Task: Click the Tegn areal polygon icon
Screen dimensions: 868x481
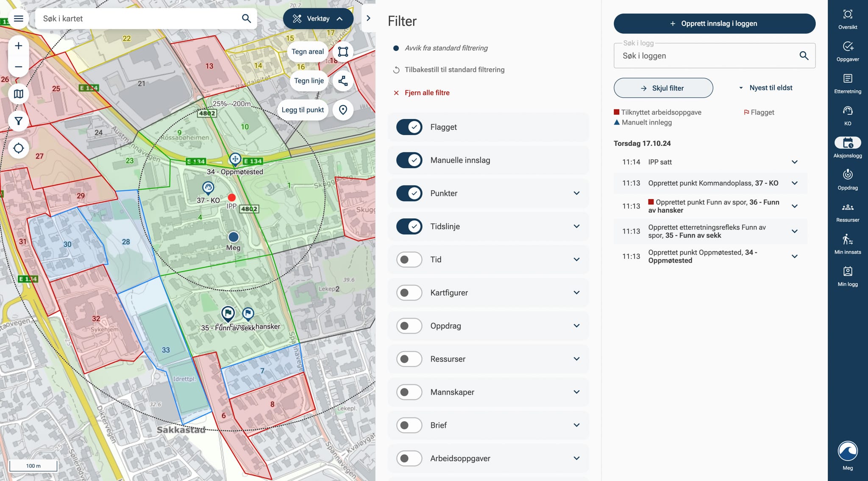Action: [343, 52]
